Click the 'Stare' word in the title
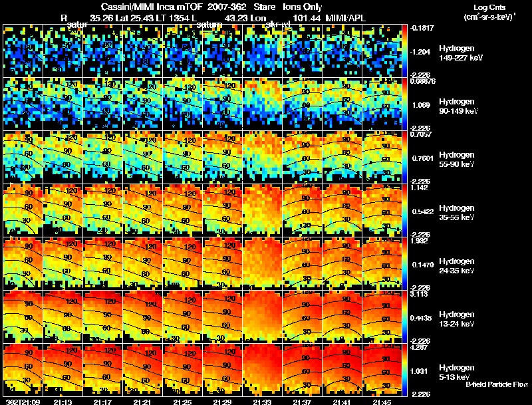532x405 pixels. (x=264, y=7)
